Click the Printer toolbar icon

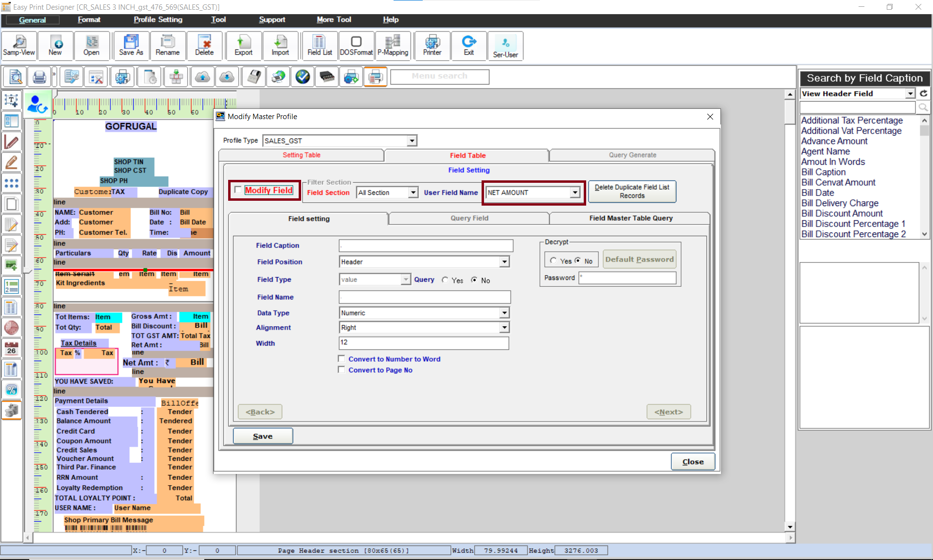[432, 46]
